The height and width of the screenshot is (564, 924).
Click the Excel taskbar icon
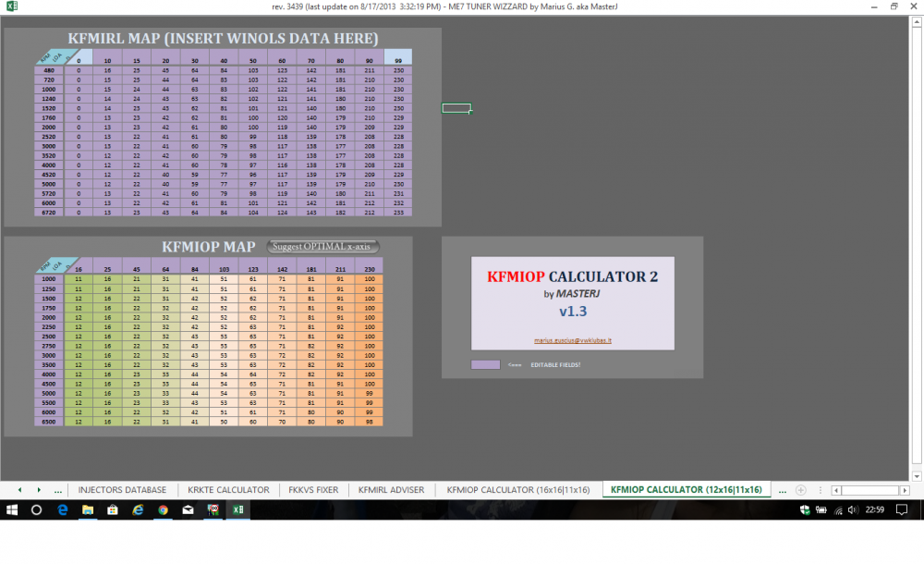pos(237,509)
